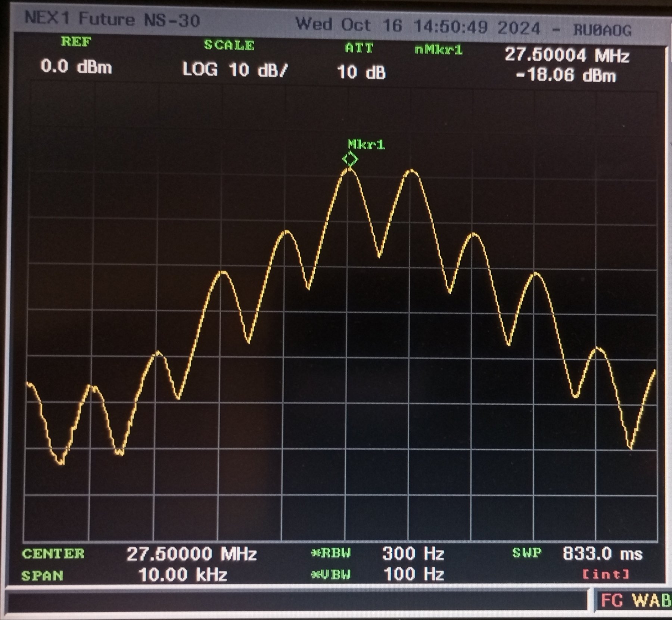The image size is (672, 620).
Task: Select the green Mkr1 marker label
Action: pyautogui.click(x=366, y=144)
